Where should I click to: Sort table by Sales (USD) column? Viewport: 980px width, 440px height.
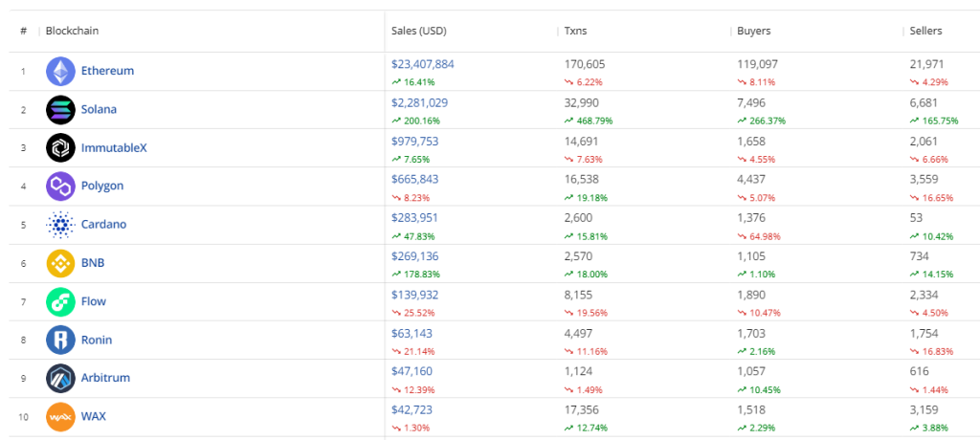tap(419, 31)
